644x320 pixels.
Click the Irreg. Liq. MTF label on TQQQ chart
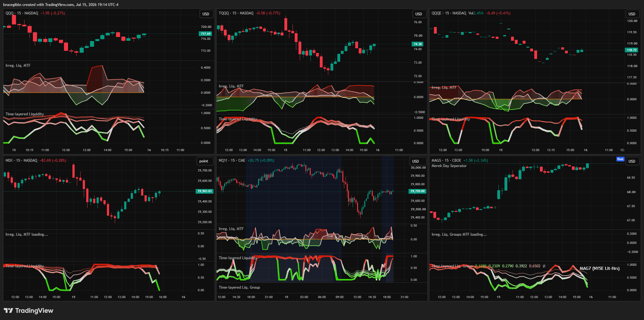[231, 86]
